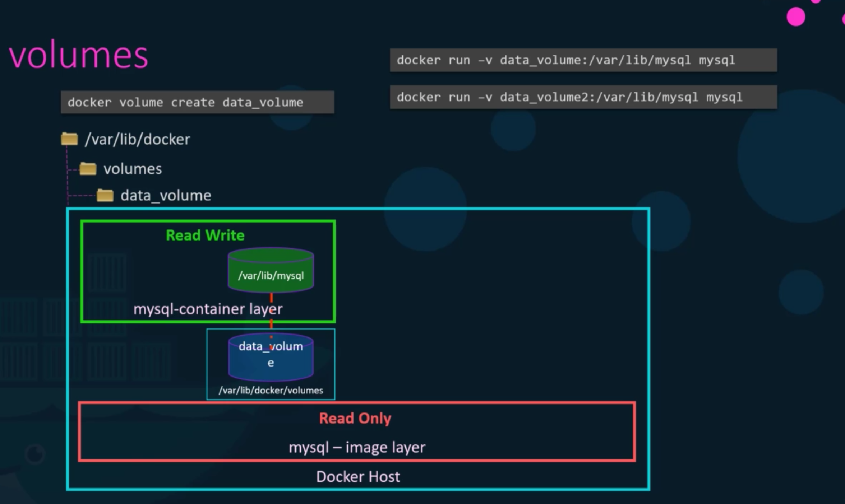Click the Read Write label
Viewport: 845px width, 504px height.
[x=205, y=235]
